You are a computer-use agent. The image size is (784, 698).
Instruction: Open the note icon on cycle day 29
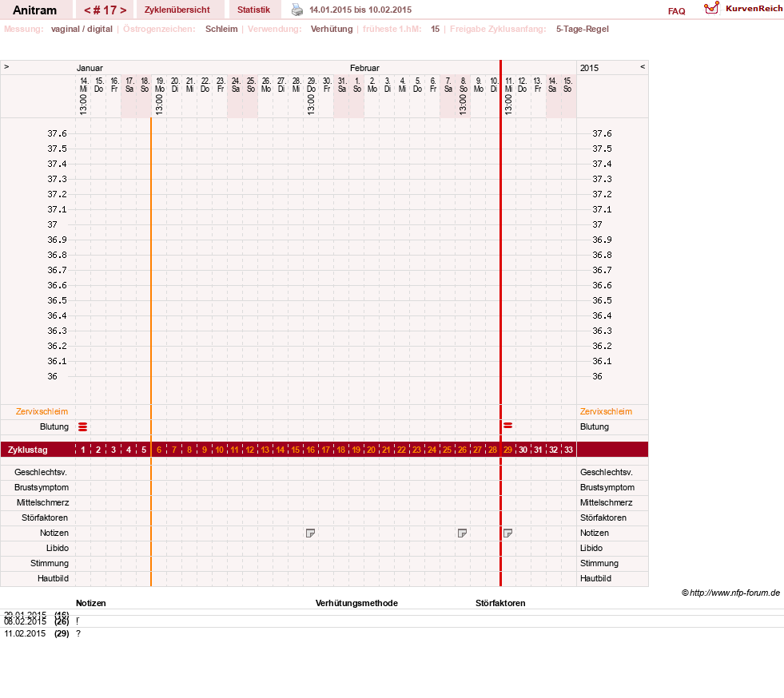[x=508, y=533]
